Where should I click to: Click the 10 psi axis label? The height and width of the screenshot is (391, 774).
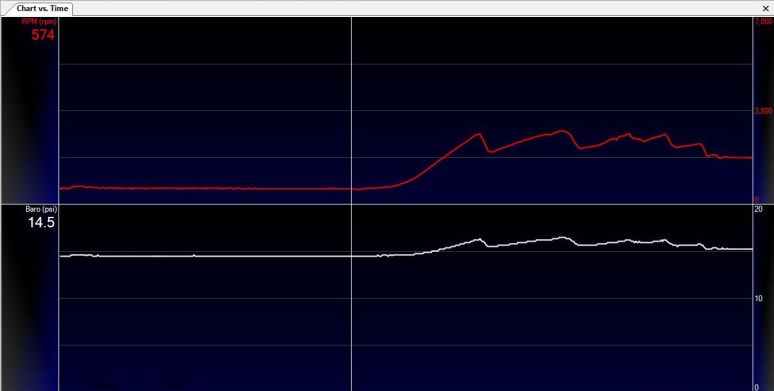759,298
